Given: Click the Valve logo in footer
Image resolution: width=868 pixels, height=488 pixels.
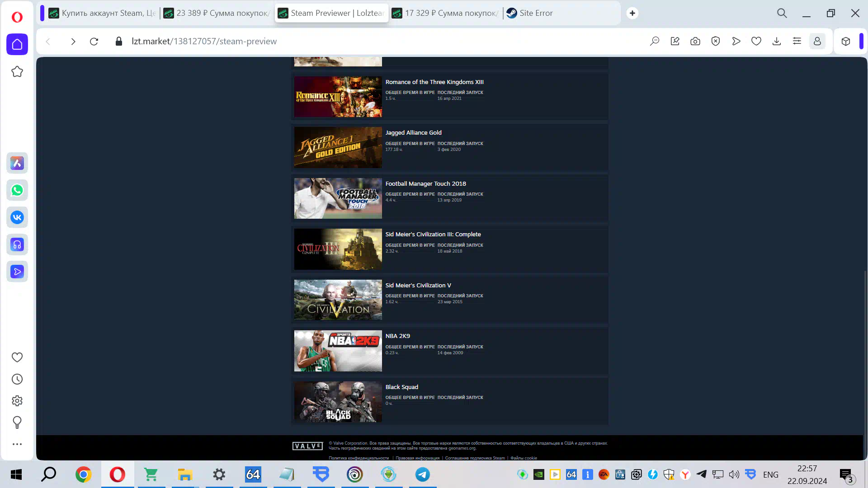Looking at the screenshot, I should [308, 446].
